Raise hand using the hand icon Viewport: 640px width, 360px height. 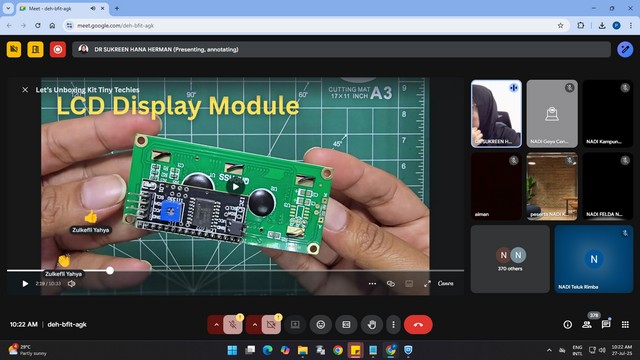(x=371, y=324)
